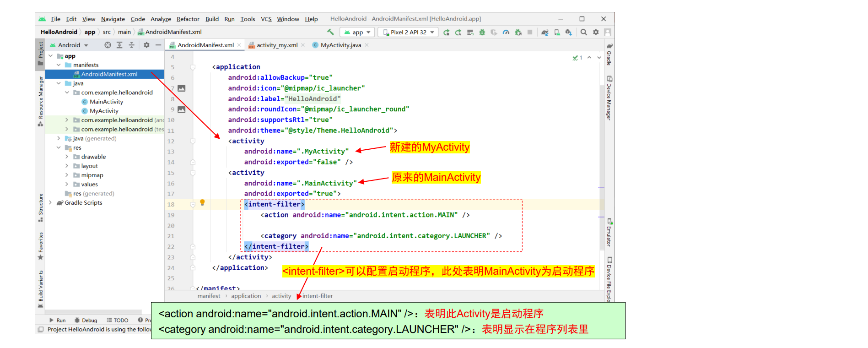Collapse the manifests folder
The height and width of the screenshot is (348, 868).
point(59,65)
